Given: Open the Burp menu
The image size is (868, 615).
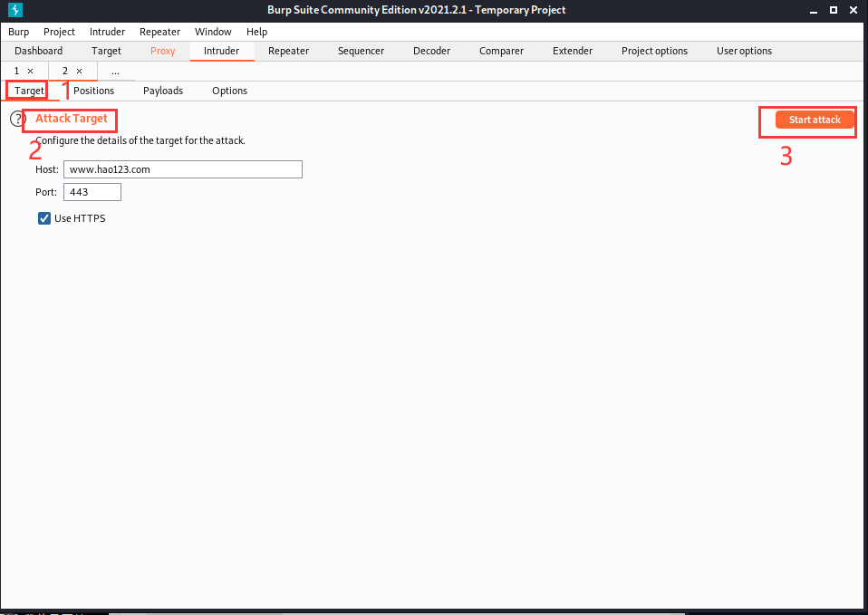Looking at the screenshot, I should (19, 32).
